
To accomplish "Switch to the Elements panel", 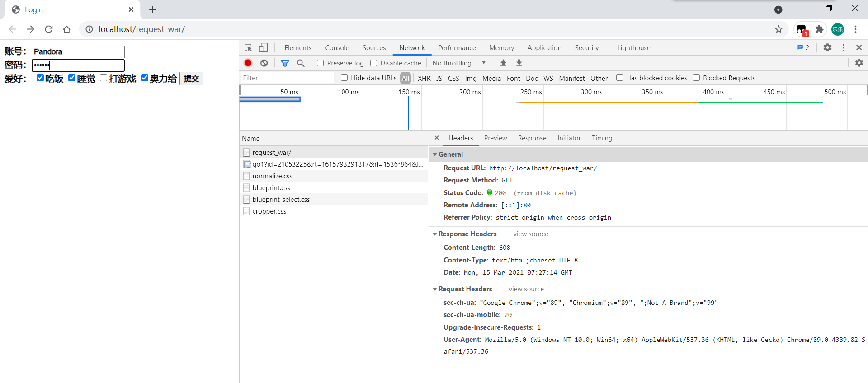I will [298, 48].
